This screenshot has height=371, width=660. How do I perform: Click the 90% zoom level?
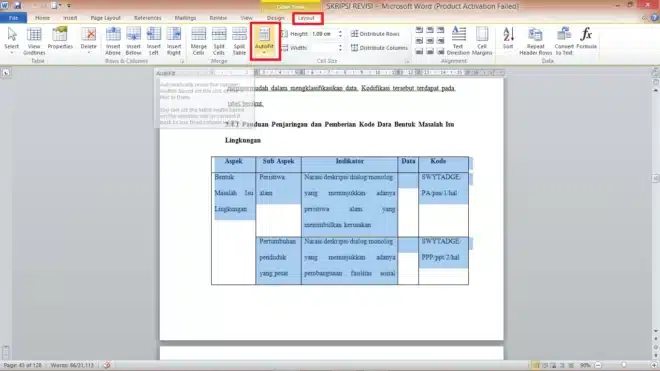pyautogui.click(x=585, y=366)
